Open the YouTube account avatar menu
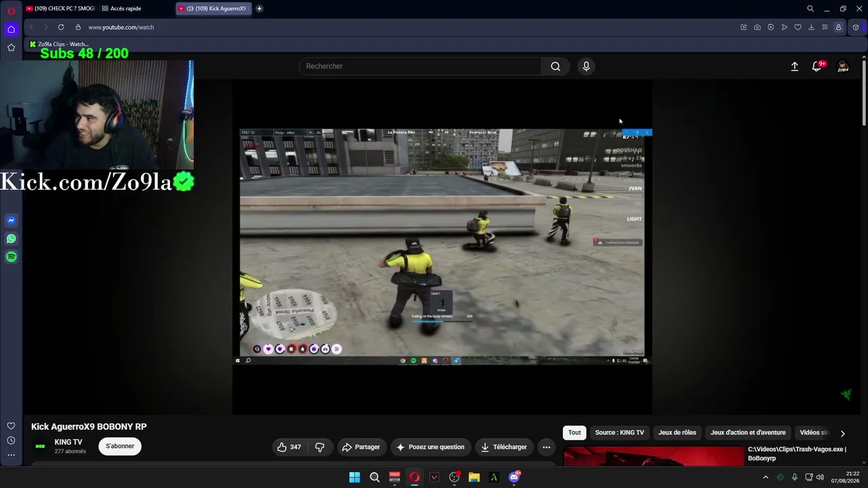This screenshot has height=488, width=868. coord(843,66)
